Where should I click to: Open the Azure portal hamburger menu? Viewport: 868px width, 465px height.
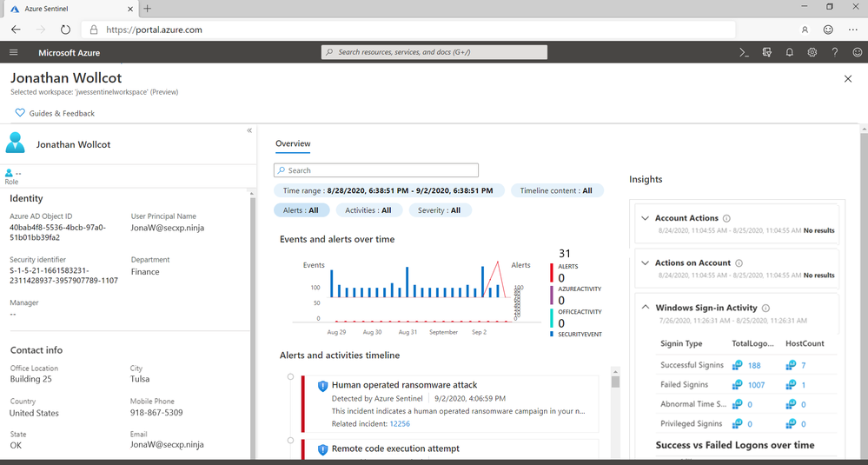click(14, 53)
